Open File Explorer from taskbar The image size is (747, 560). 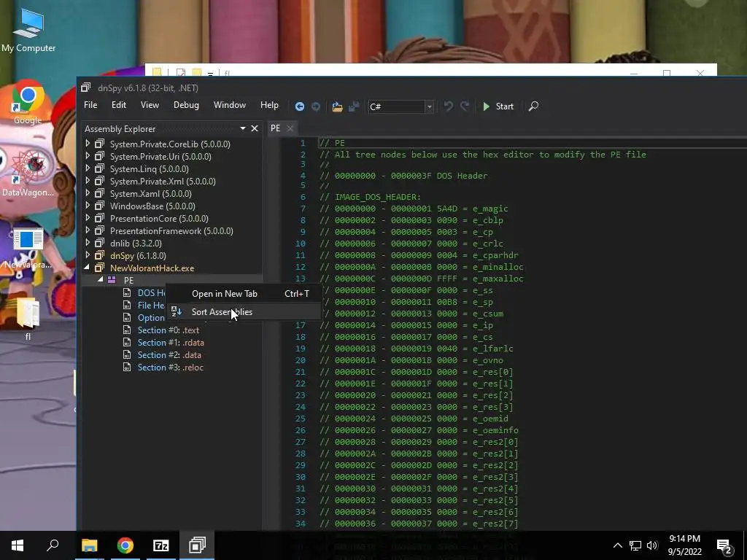tap(89, 545)
